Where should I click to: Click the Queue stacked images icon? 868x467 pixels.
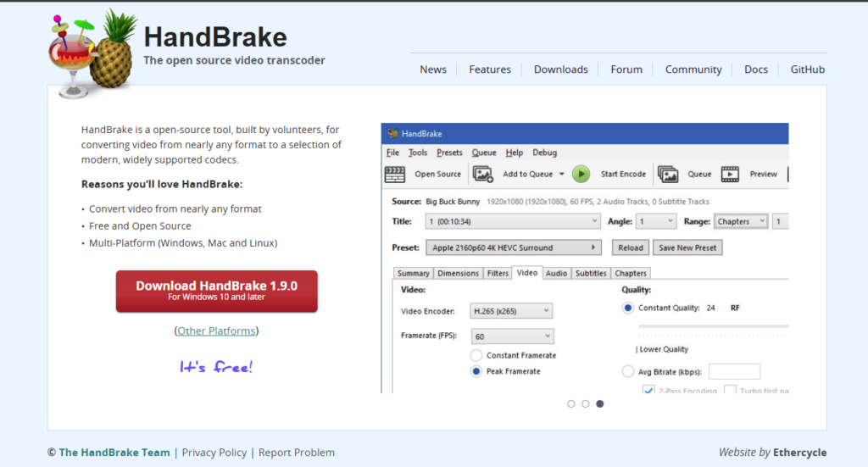[668, 175]
